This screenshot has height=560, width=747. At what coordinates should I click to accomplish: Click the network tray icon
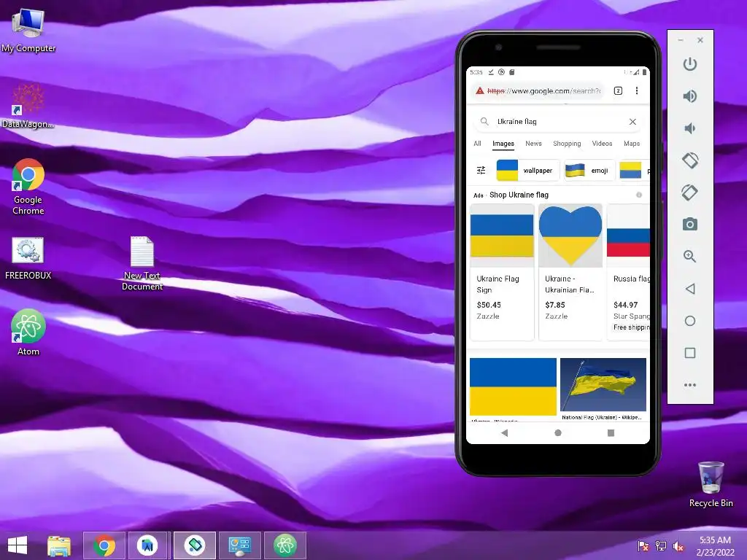661,546
